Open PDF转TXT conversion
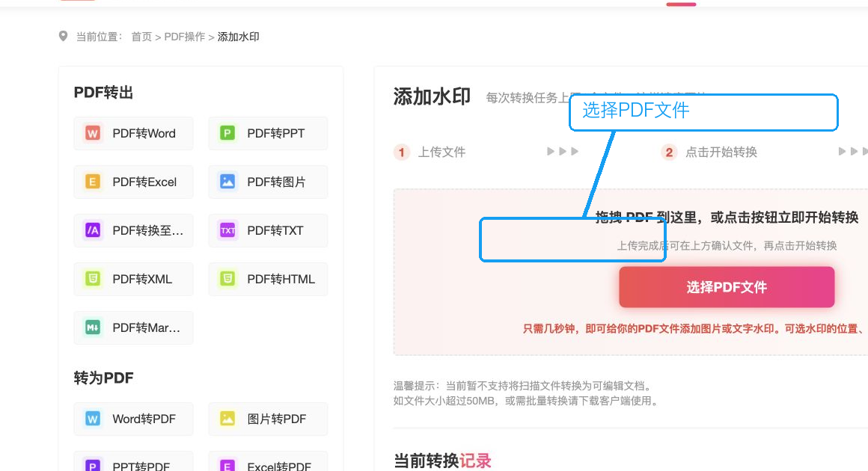 click(268, 230)
